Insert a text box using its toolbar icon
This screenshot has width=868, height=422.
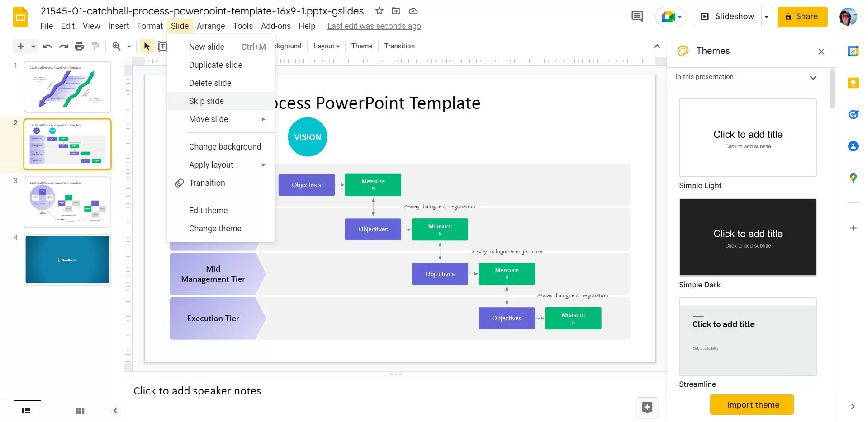(x=163, y=46)
